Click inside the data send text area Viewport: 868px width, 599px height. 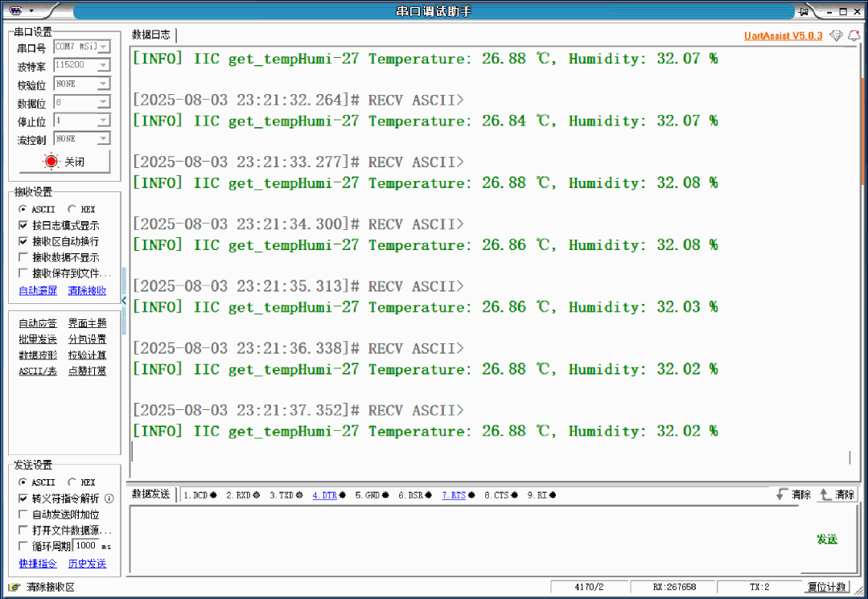click(x=464, y=540)
